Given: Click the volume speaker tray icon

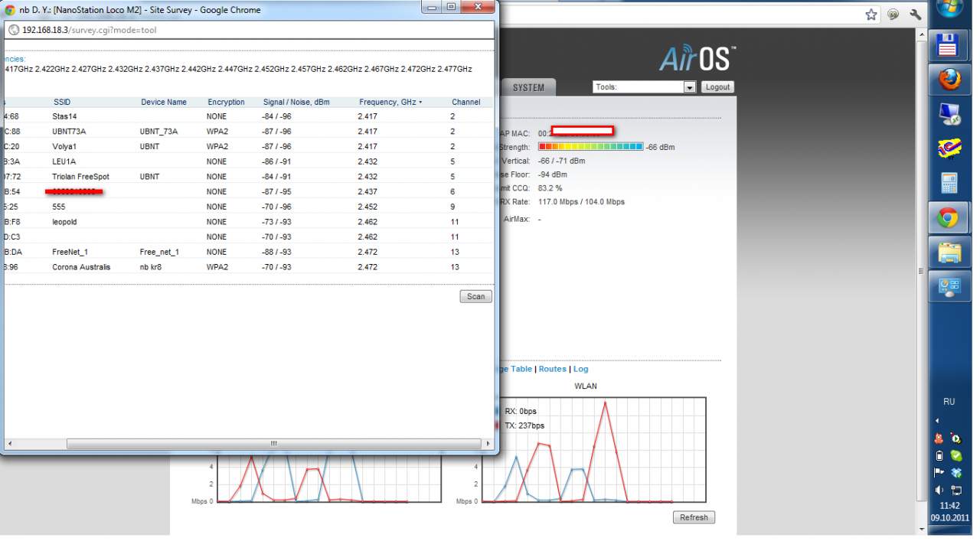Looking at the screenshot, I should [939, 490].
